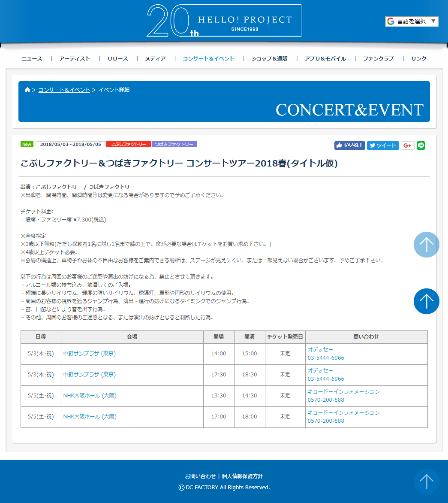Open the Hello! Project 20th logo

pos(224,21)
